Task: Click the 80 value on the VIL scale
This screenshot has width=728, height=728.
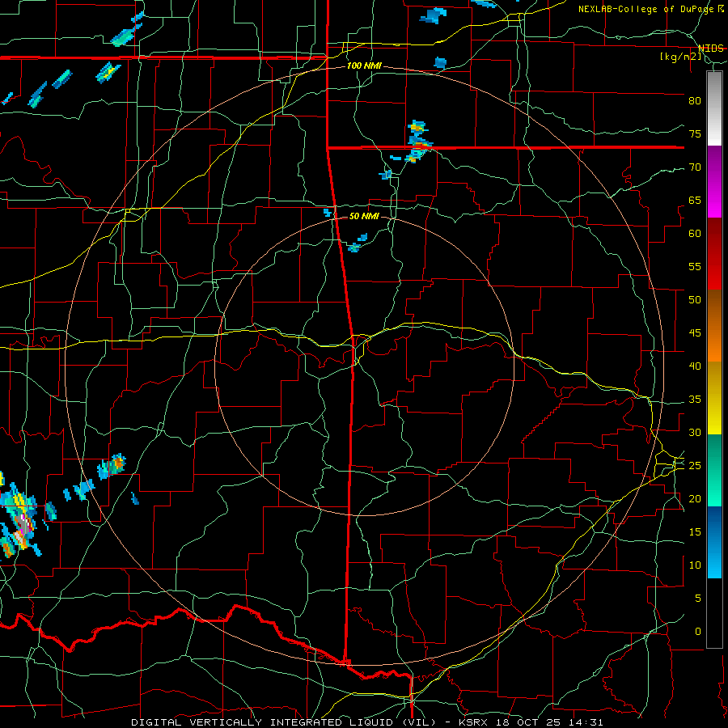Action: [695, 101]
